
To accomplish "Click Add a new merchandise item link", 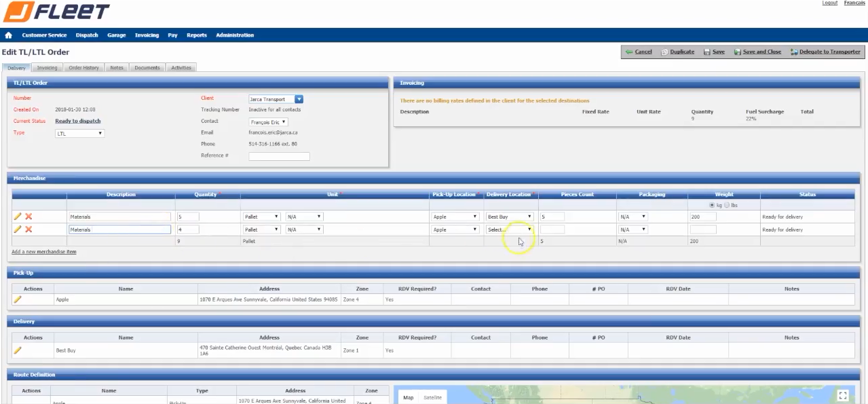I will [44, 252].
